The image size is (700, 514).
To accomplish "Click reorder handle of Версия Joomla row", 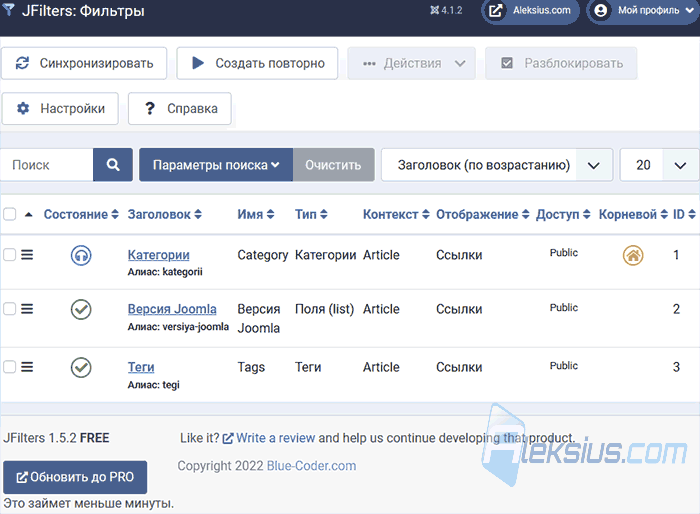I will [27, 309].
